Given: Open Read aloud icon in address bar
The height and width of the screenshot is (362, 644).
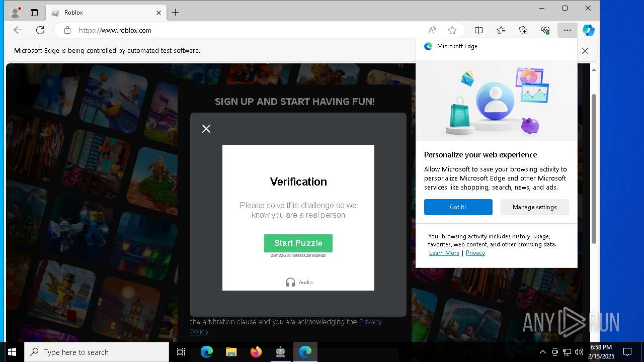Looking at the screenshot, I should 432,30.
